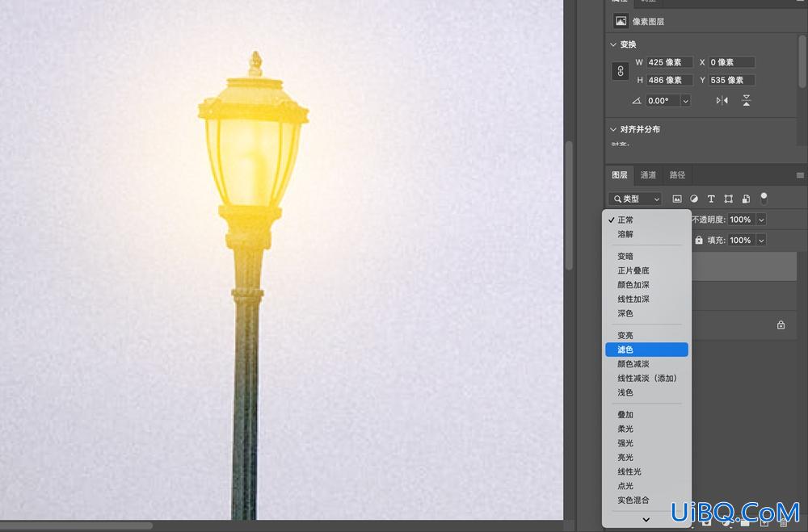Select 溶解 blend mode
This screenshot has width=808, height=532.
point(646,234)
